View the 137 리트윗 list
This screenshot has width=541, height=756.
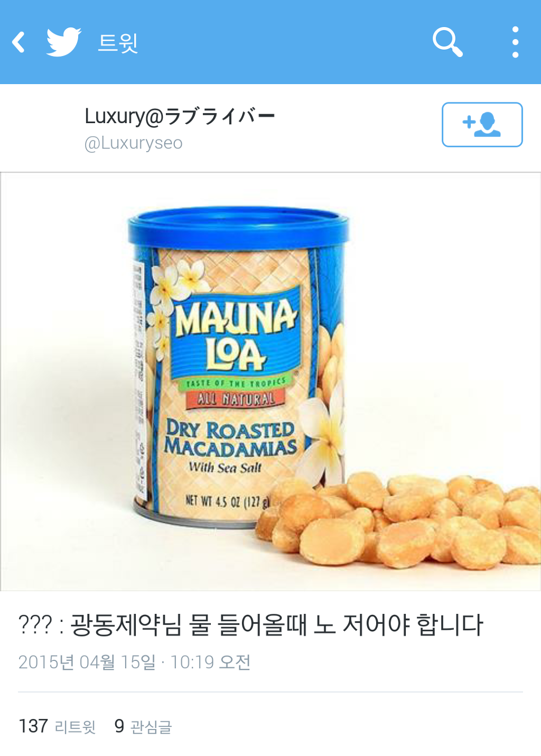[x=57, y=726]
